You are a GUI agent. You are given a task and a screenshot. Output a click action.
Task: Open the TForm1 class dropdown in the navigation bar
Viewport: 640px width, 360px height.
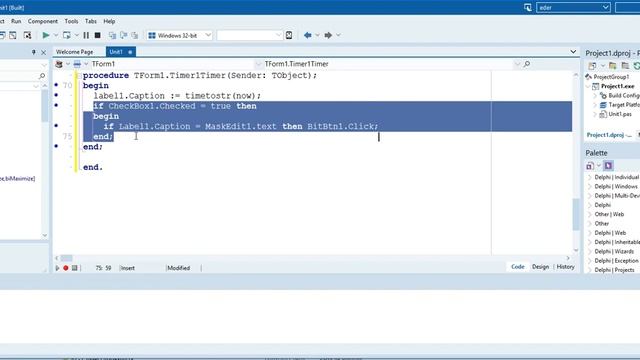(258, 64)
